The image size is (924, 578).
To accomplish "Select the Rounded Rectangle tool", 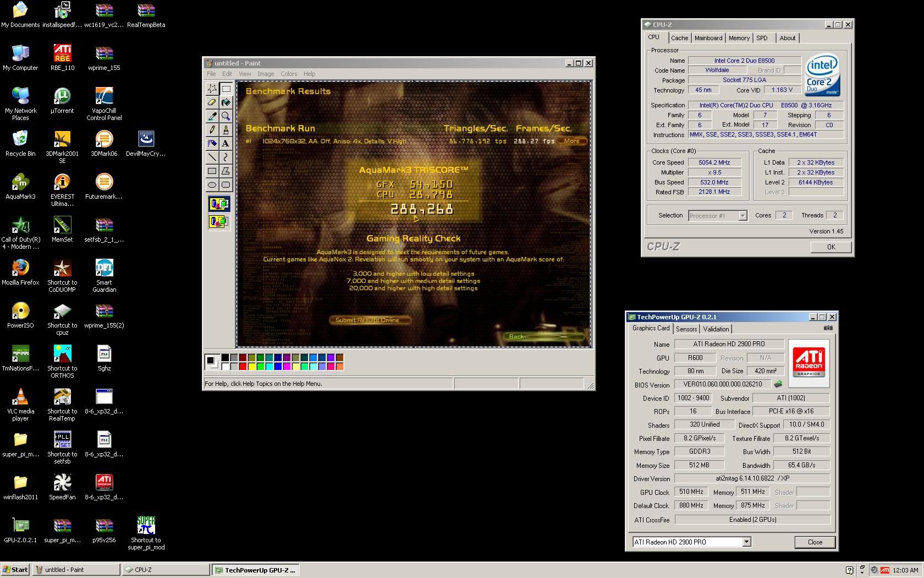I will pos(226,185).
